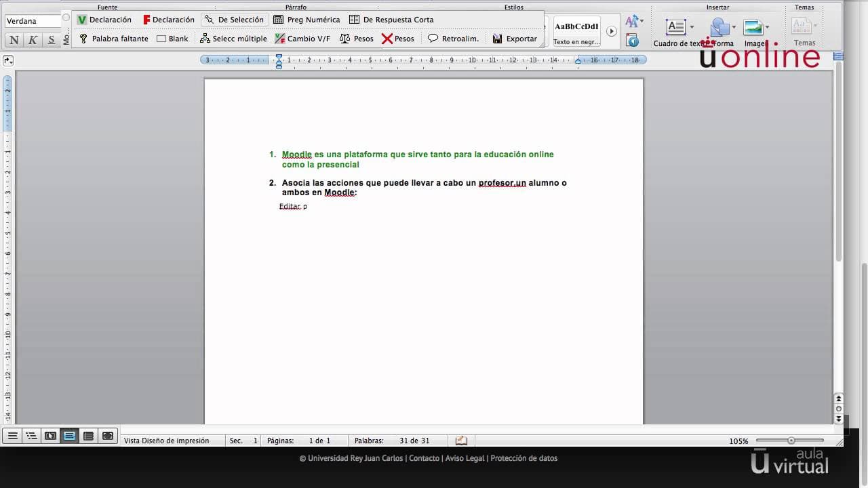Switch to Full Screen view icon
Screen dimensions: 868x488
click(x=108, y=436)
